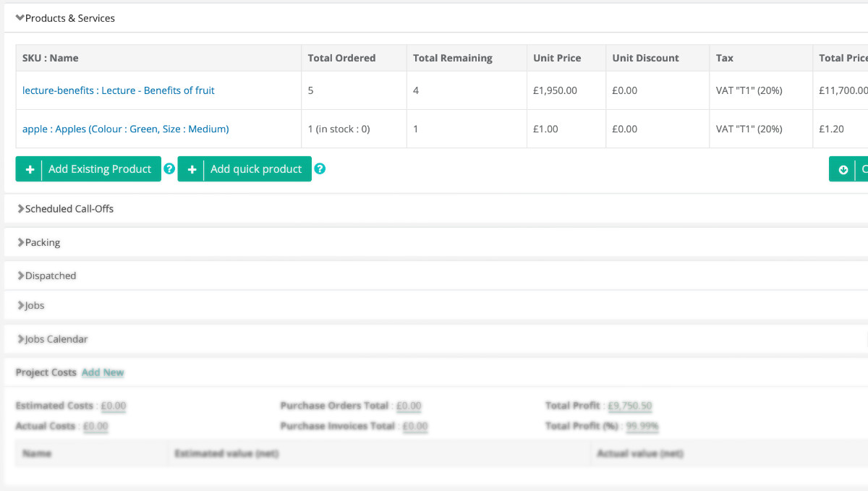
Task: Expand the Scheduled Call-Offs section
Action: click(65, 209)
